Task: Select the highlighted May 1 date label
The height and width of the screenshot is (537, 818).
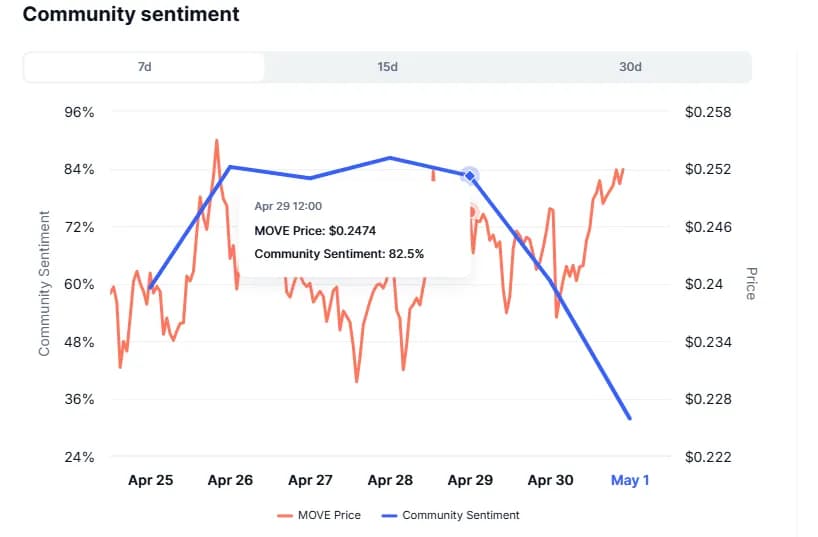Action: (x=630, y=480)
